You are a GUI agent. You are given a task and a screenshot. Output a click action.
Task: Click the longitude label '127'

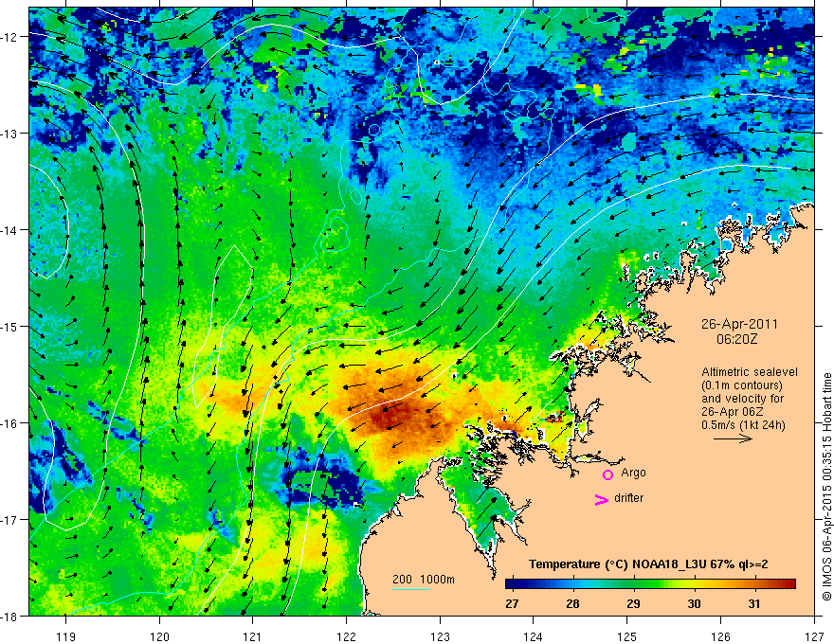pos(814,636)
